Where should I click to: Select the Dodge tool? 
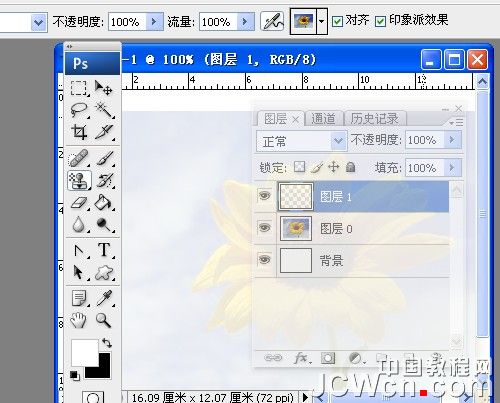[x=104, y=224]
